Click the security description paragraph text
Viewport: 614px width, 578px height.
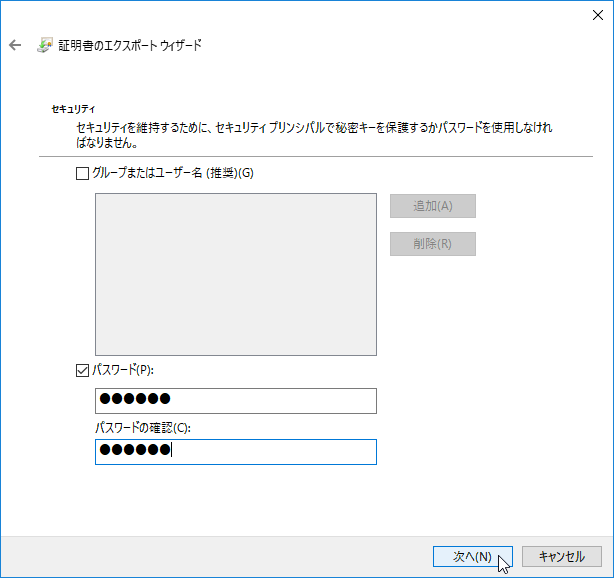[x=314, y=135]
